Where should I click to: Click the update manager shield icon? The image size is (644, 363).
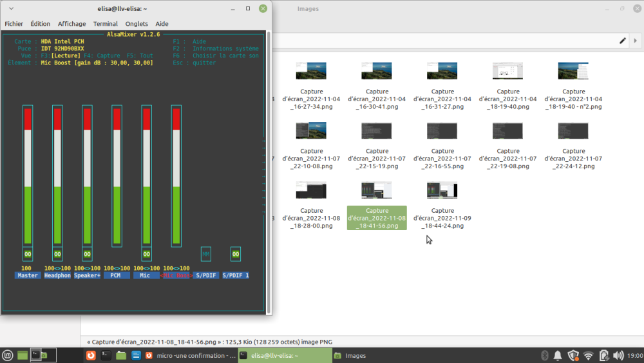tap(573, 355)
